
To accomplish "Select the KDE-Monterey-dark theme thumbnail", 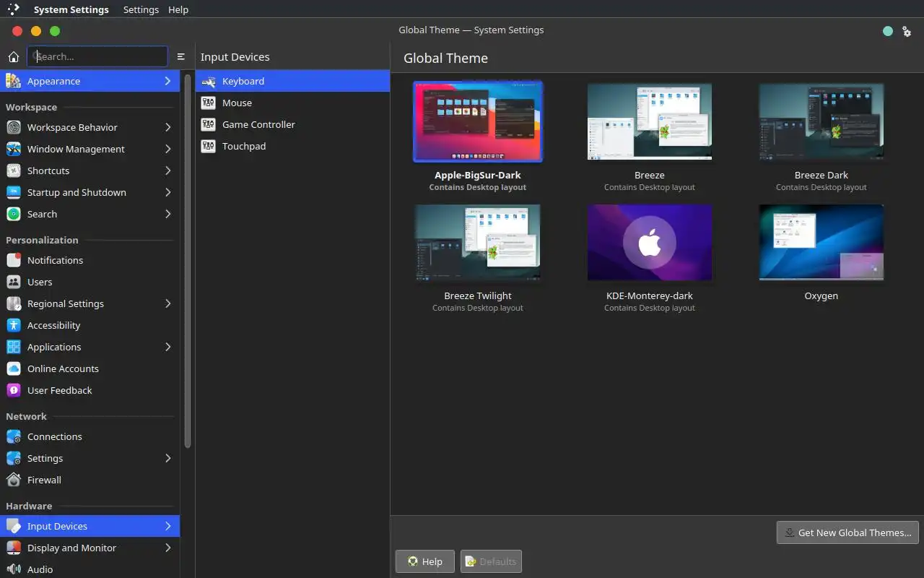I will coord(650,242).
